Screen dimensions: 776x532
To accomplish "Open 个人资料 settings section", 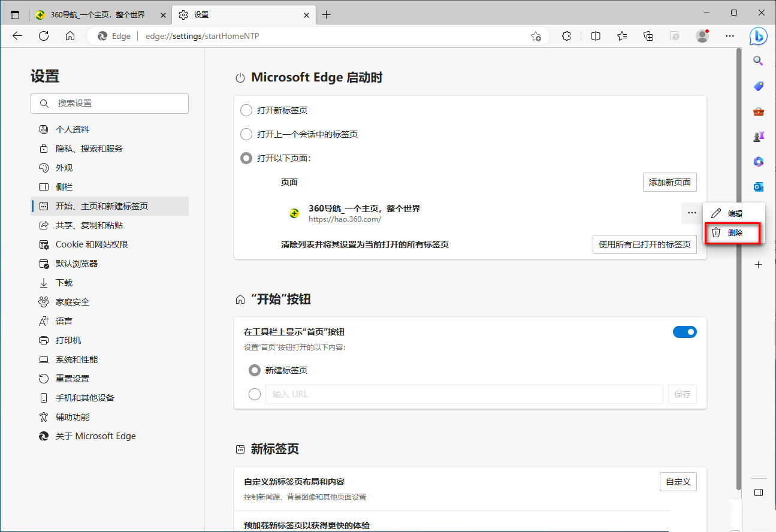I will (110, 129).
